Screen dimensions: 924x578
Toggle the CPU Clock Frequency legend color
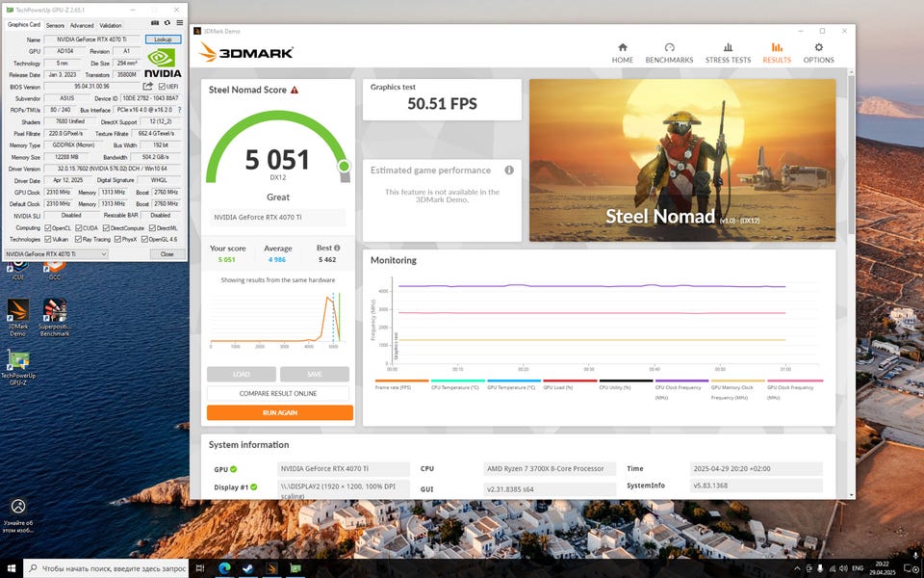(x=681, y=381)
